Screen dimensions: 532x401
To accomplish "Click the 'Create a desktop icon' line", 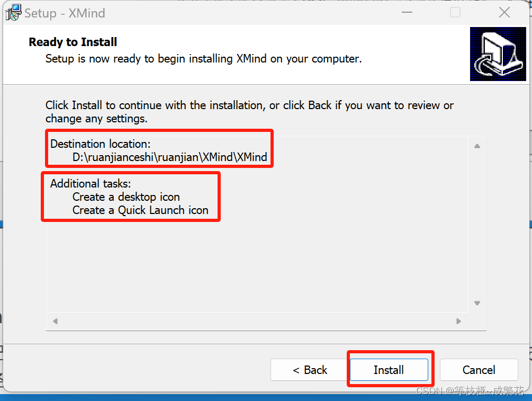I will [126, 197].
